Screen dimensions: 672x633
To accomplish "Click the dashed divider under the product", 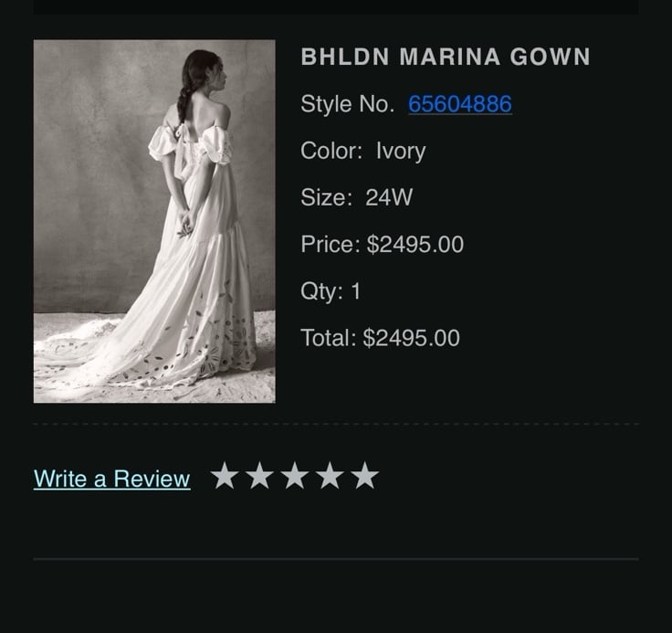I will [x=336, y=424].
